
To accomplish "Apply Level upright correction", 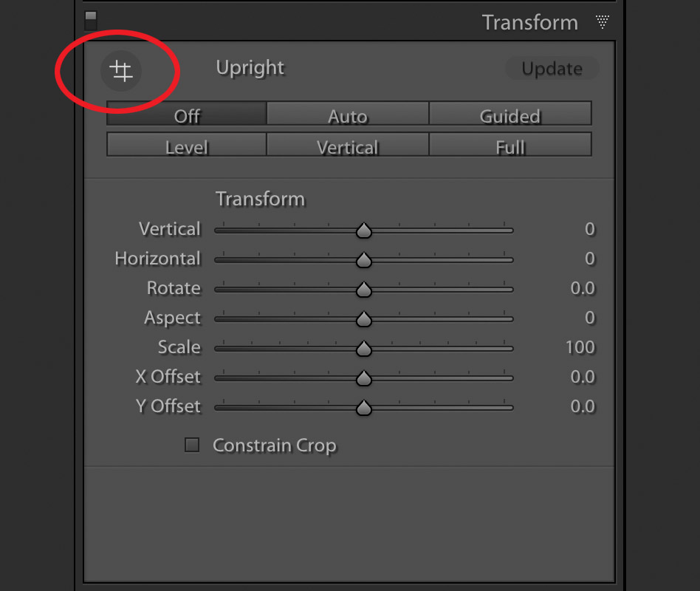I will [187, 146].
